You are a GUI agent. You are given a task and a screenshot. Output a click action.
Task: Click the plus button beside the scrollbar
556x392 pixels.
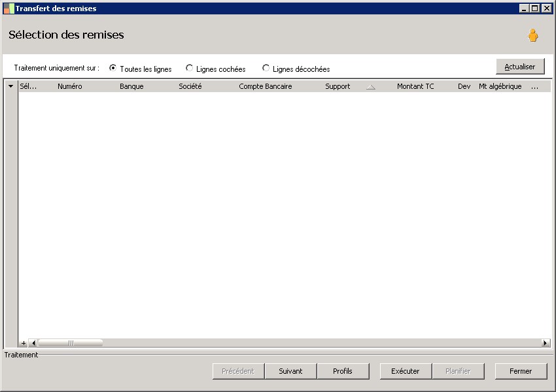pyautogui.click(x=24, y=343)
